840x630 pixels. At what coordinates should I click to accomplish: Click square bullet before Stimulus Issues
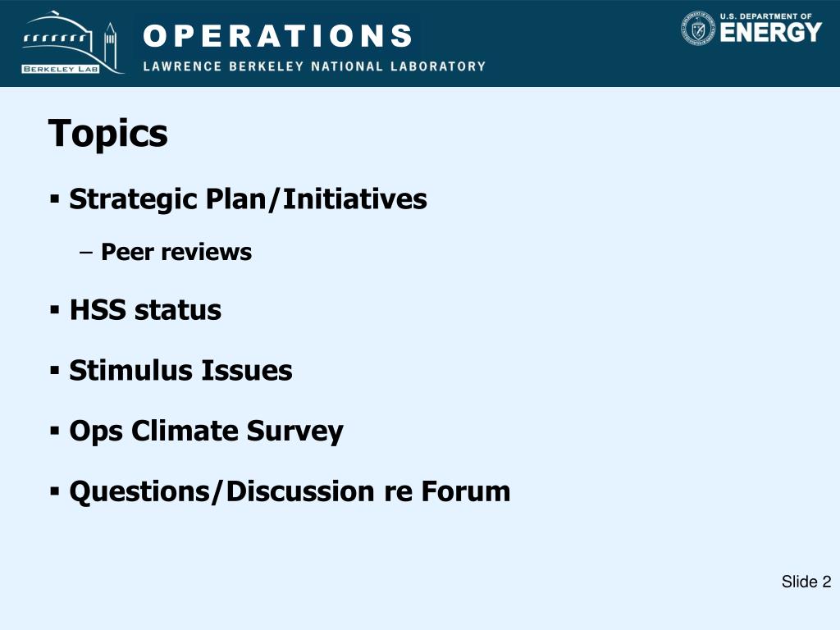[55, 370]
